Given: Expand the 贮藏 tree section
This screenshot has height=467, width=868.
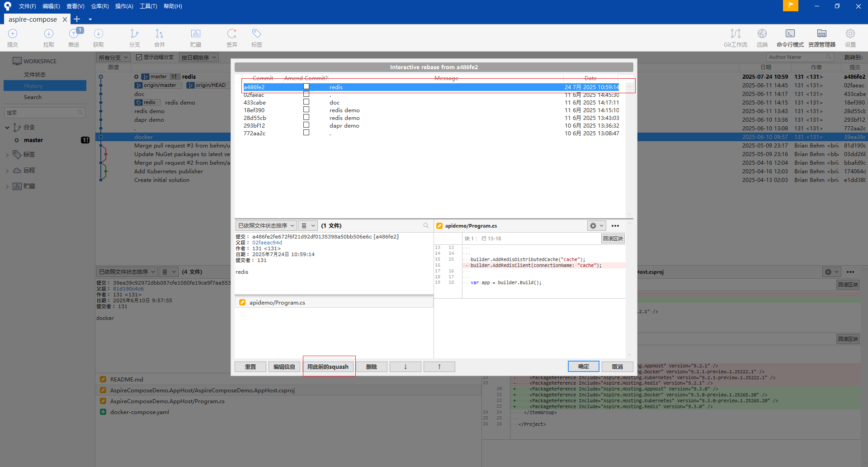Looking at the screenshot, I should 7,186.
